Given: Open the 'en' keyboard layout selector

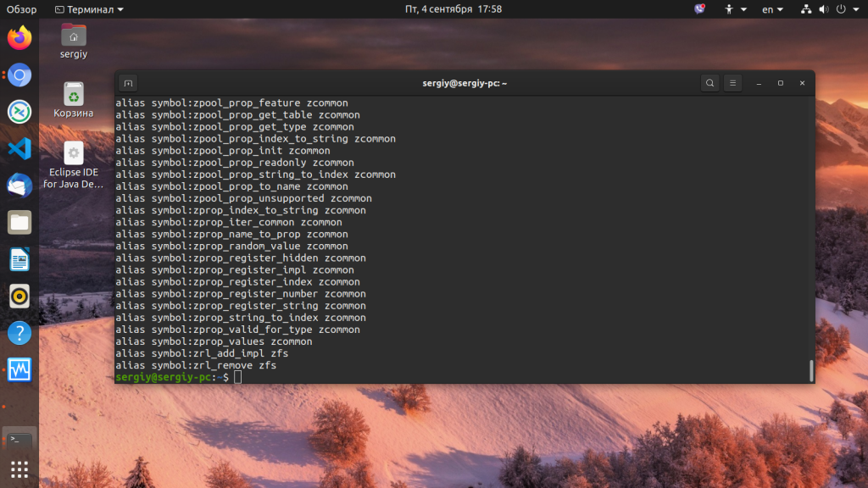Looking at the screenshot, I should (x=772, y=9).
